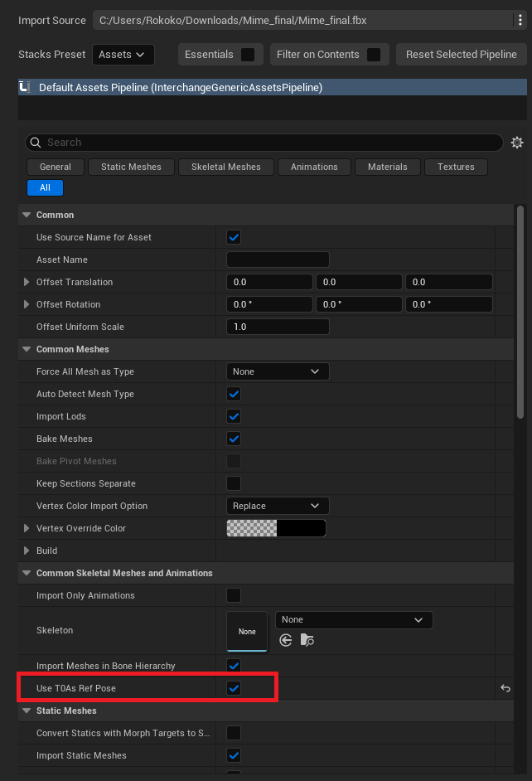Uncheck Import Static Meshes
Viewport: 532px width, 781px height.
[234, 755]
